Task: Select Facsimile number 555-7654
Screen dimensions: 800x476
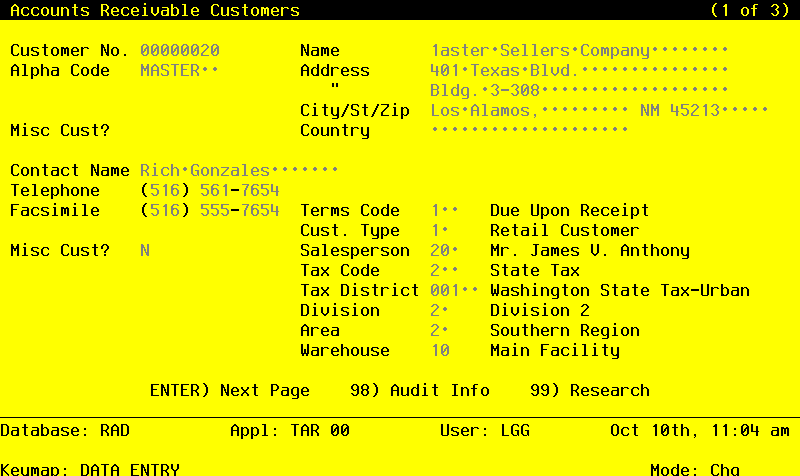Action: [239, 210]
